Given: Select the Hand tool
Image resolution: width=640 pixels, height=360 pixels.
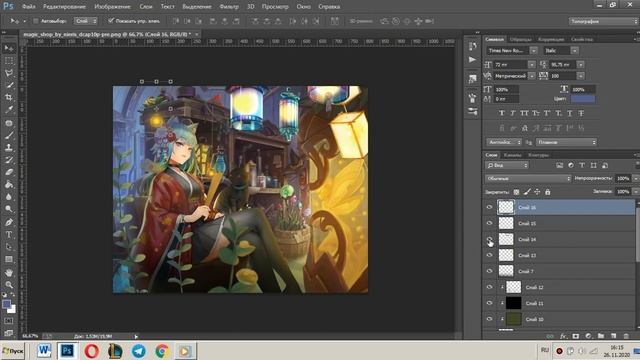Looking at the screenshot, I should [9, 272].
